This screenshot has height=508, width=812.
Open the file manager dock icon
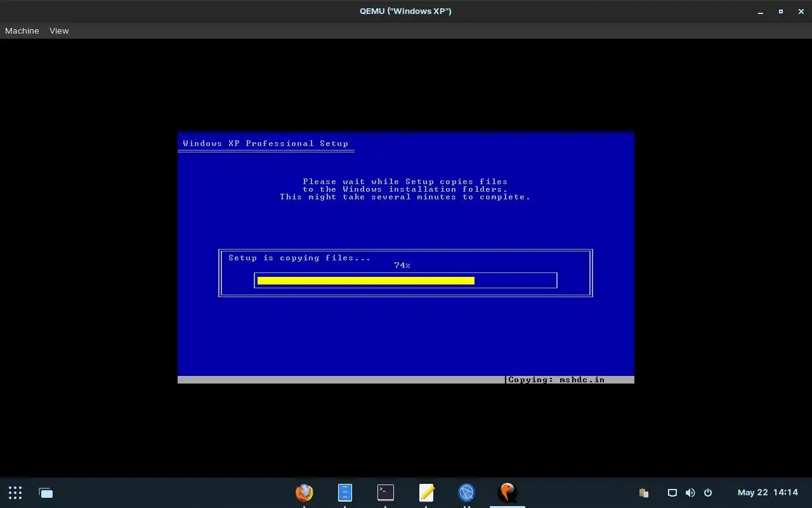point(344,492)
